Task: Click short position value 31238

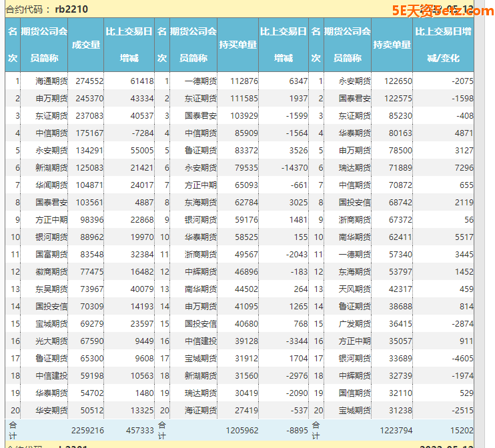Action: 400,411
